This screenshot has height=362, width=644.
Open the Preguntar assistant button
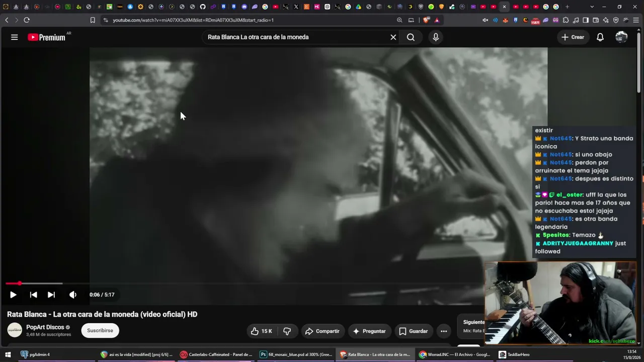[369, 331]
